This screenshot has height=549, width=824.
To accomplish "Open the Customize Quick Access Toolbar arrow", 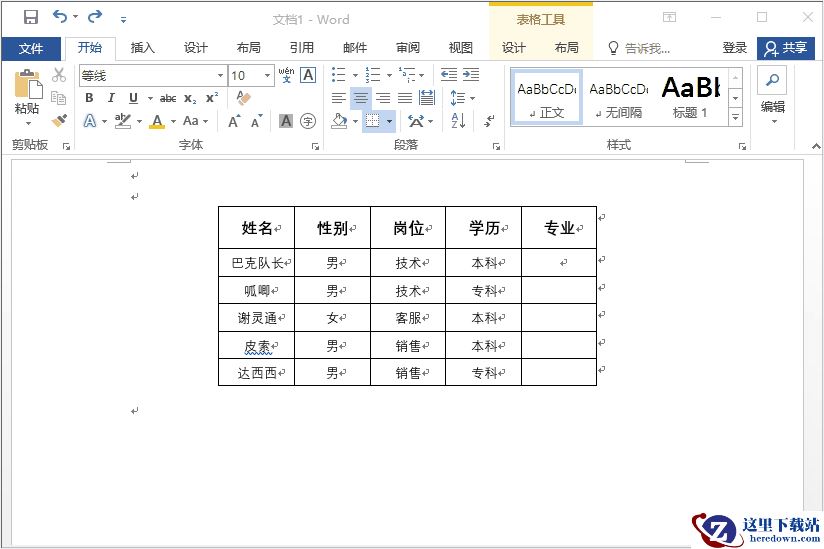I will (123, 20).
